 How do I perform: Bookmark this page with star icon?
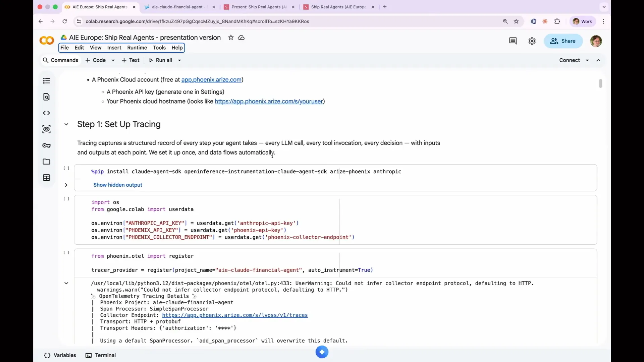coord(516,21)
